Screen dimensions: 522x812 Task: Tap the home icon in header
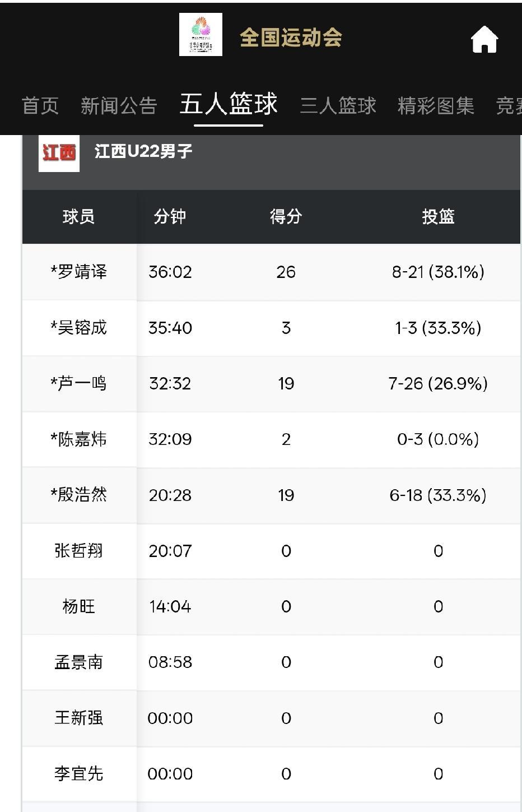pyautogui.click(x=484, y=39)
